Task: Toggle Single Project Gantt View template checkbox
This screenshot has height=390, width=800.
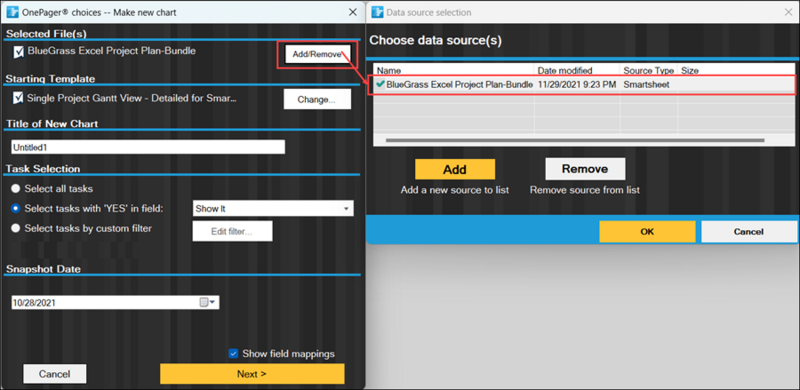Action: (19, 97)
